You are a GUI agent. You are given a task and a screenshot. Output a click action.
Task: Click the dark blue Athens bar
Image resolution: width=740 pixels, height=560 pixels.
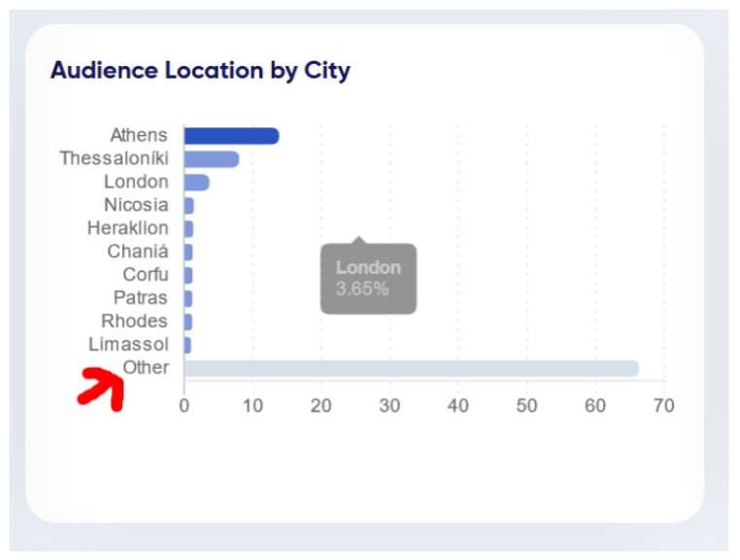(231, 136)
